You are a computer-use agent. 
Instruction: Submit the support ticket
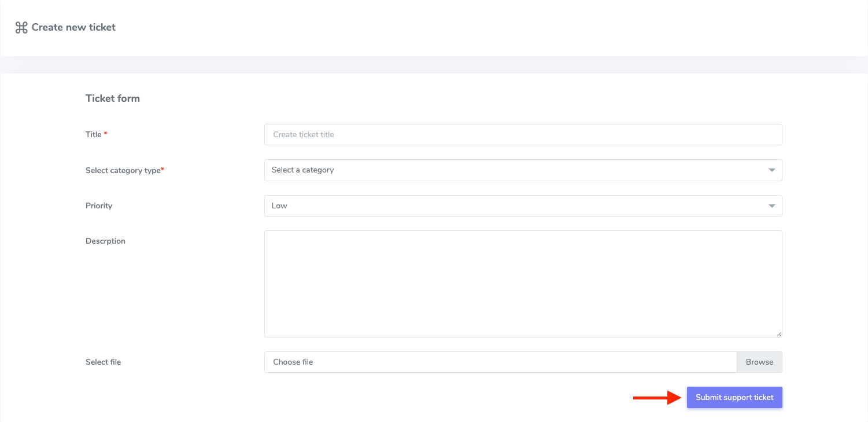coord(734,397)
